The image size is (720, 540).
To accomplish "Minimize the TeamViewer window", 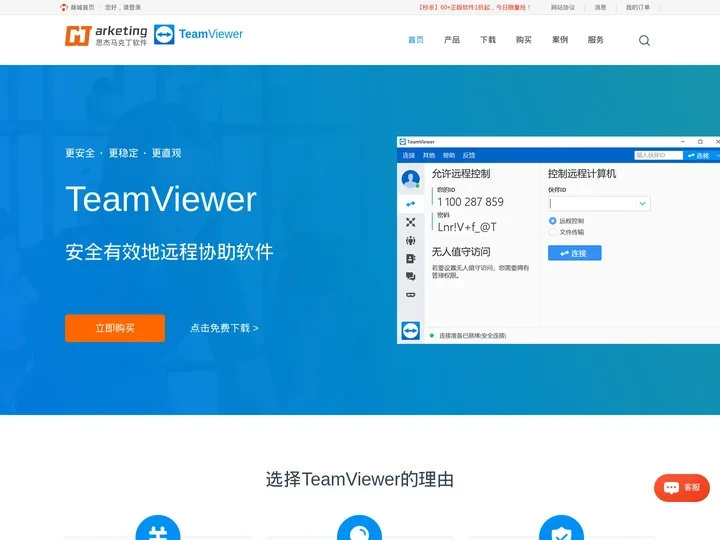I will [x=683, y=142].
